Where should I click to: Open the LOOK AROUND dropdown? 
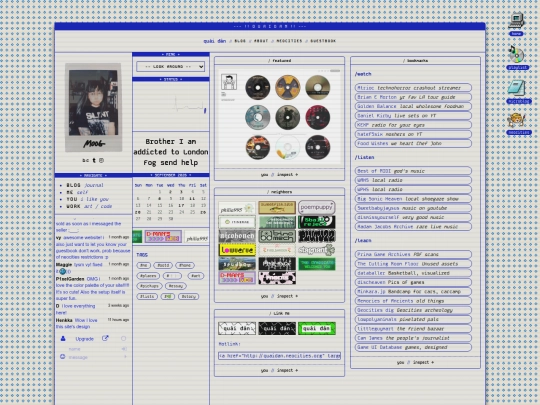[x=171, y=66]
